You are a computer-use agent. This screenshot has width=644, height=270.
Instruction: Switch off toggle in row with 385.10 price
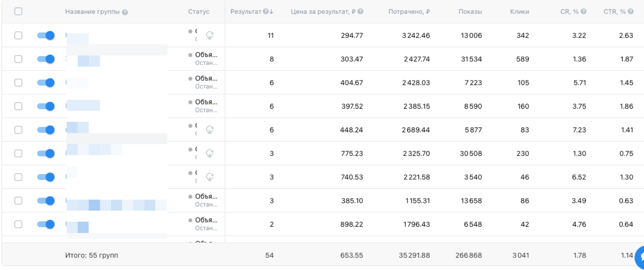(x=46, y=201)
